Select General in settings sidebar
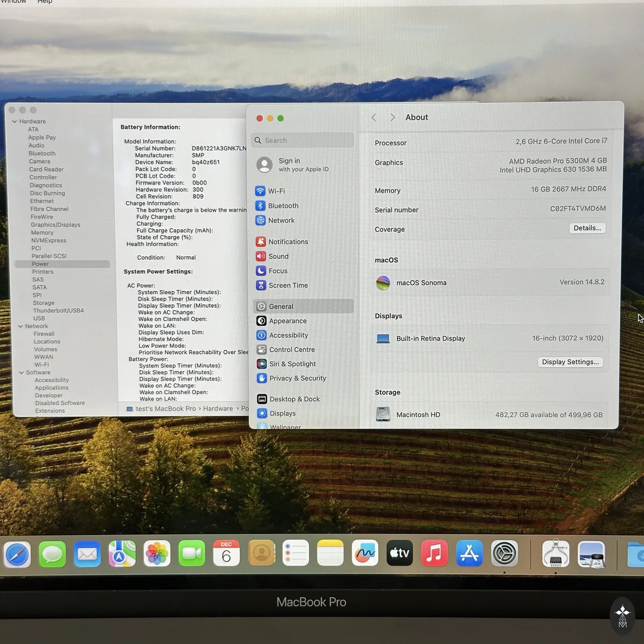 point(303,306)
